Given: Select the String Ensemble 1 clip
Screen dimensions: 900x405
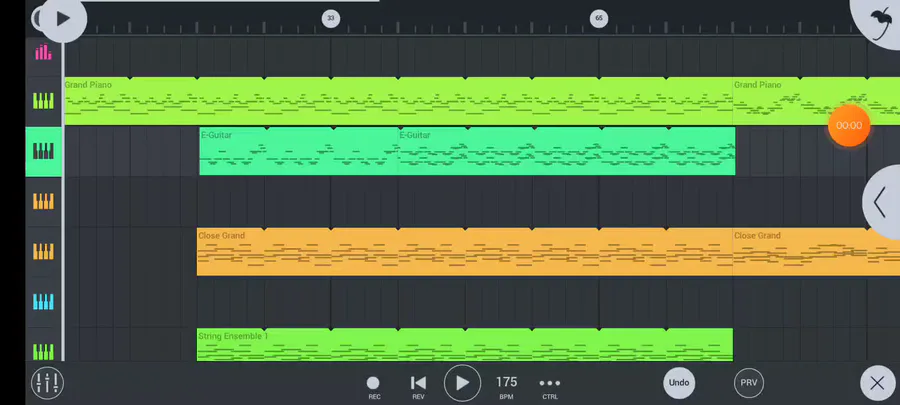Looking at the screenshot, I should click(464, 345).
